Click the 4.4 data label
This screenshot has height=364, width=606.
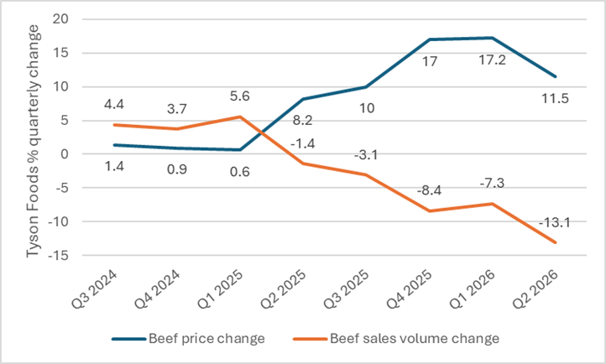(x=114, y=105)
